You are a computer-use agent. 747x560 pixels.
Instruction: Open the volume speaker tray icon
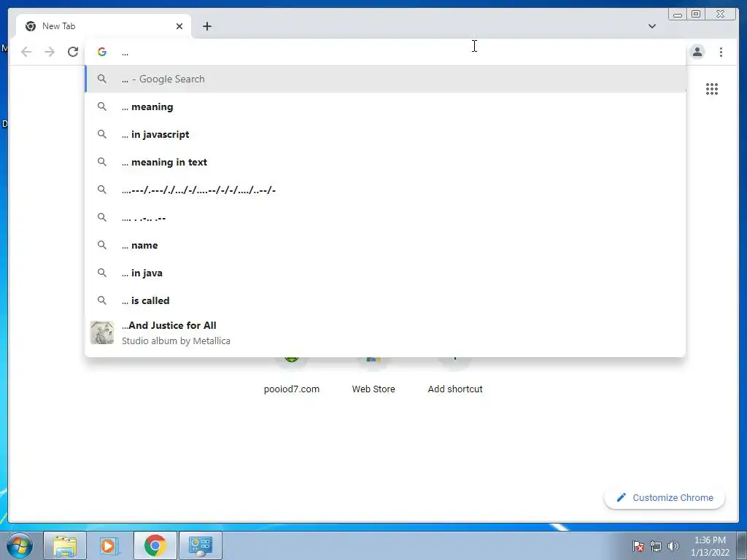coord(673,546)
